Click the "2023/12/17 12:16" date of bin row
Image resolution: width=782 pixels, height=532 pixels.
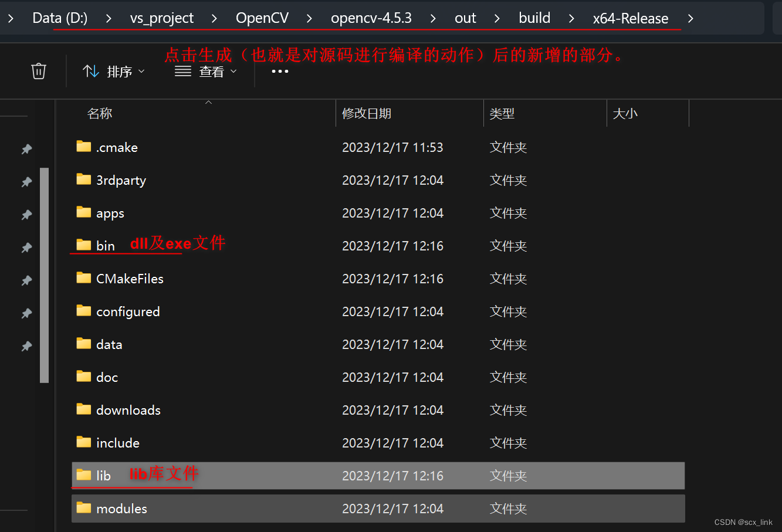pyautogui.click(x=392, y=246)
